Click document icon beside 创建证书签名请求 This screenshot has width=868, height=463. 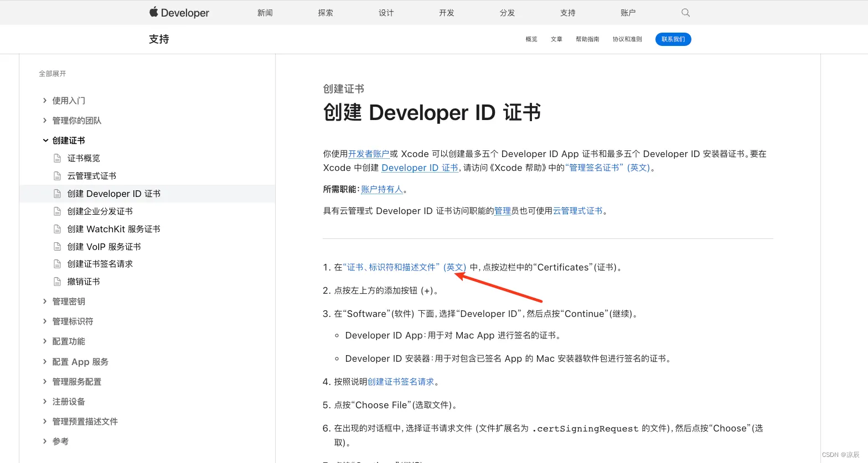tap(57, 264)
